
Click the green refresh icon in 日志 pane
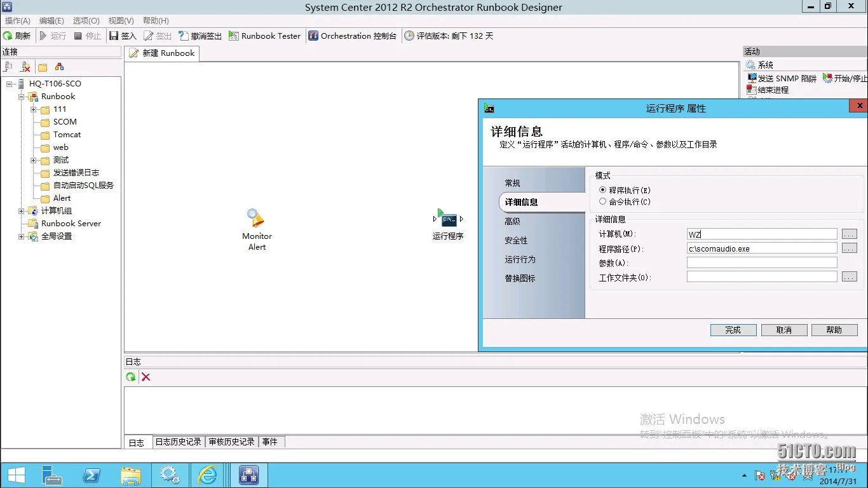click(x=131, y=377)
